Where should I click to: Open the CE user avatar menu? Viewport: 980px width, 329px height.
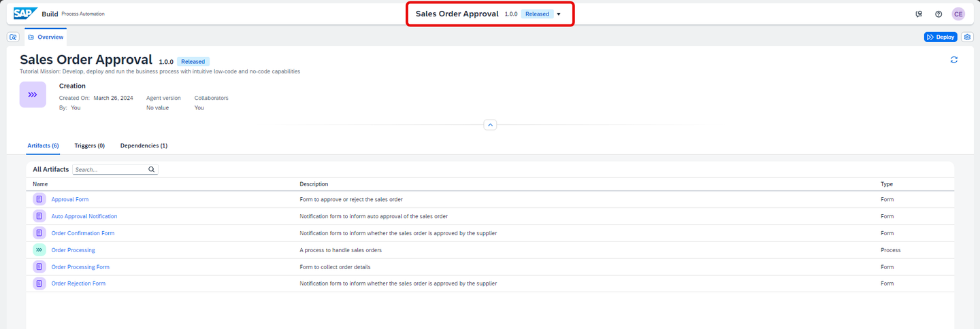click(958, 14)
